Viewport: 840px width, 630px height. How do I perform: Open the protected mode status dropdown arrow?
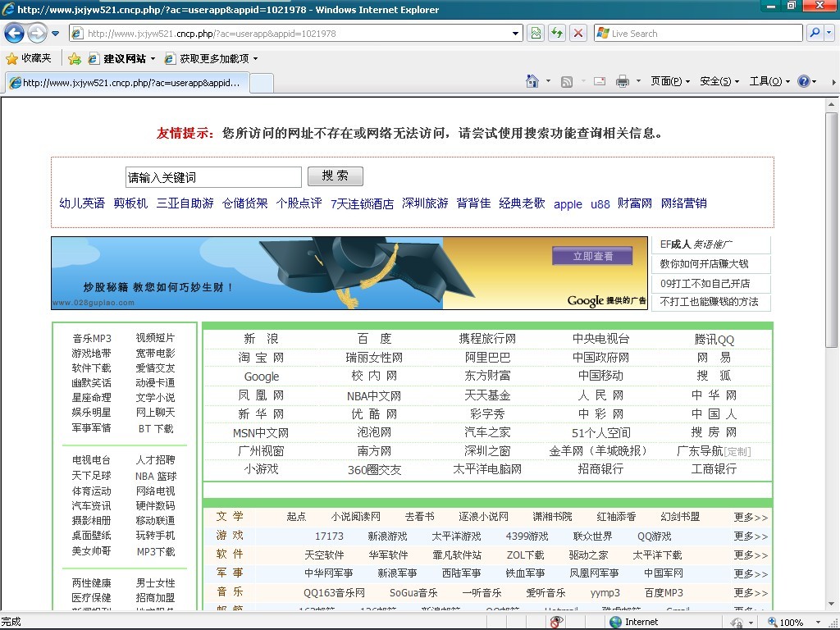point(751,623)
